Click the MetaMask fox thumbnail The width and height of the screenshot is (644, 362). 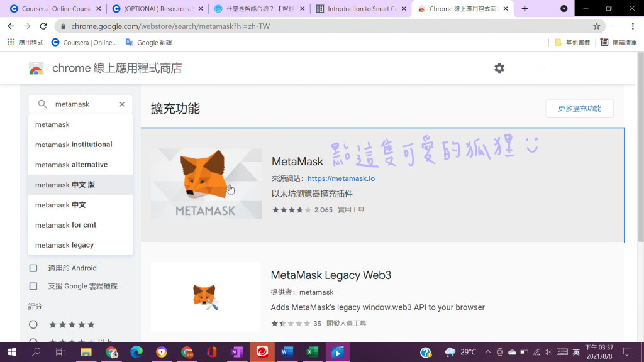(206, 184)
